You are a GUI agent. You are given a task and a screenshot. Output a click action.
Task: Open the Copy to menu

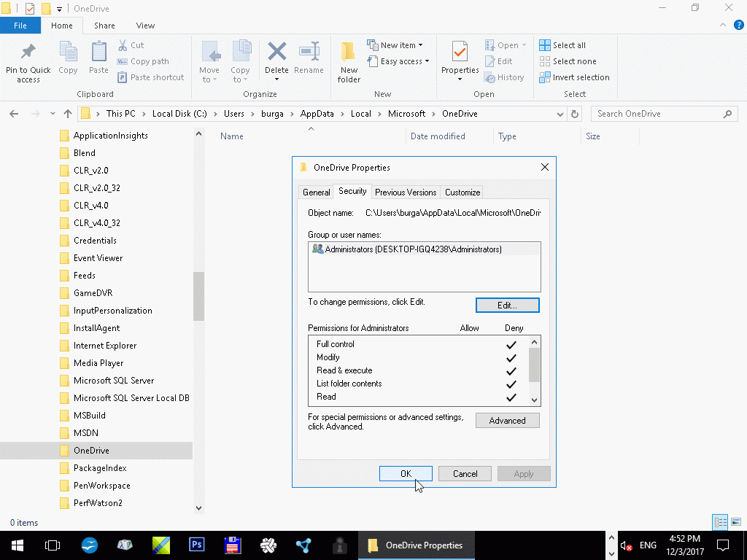pos(240,62)
